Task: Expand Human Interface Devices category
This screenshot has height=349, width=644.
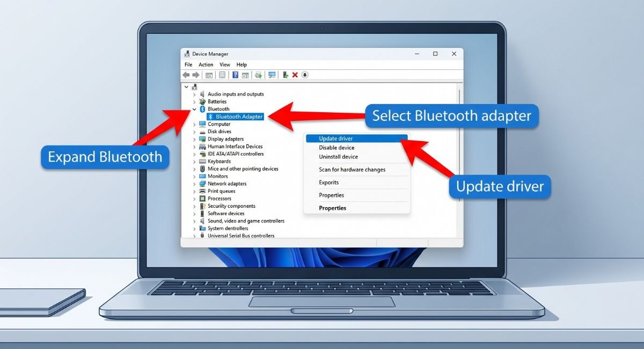Action: click(194, 147)
